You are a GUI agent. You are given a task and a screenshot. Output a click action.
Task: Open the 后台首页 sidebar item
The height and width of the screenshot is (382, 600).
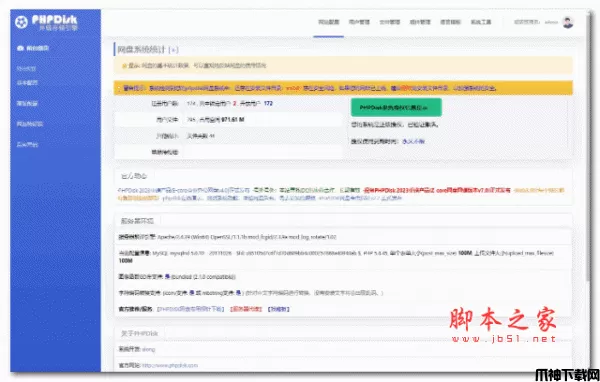coord(33,48)
